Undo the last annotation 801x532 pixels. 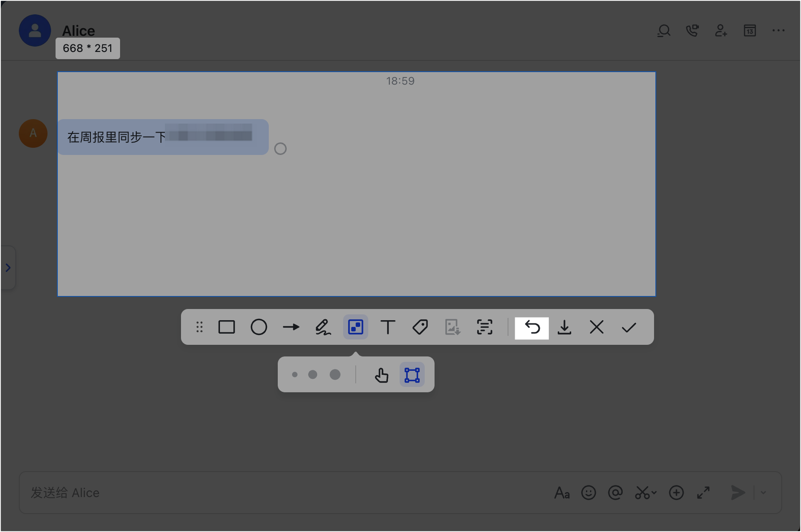pyautogui.click(x=532, y=327)
